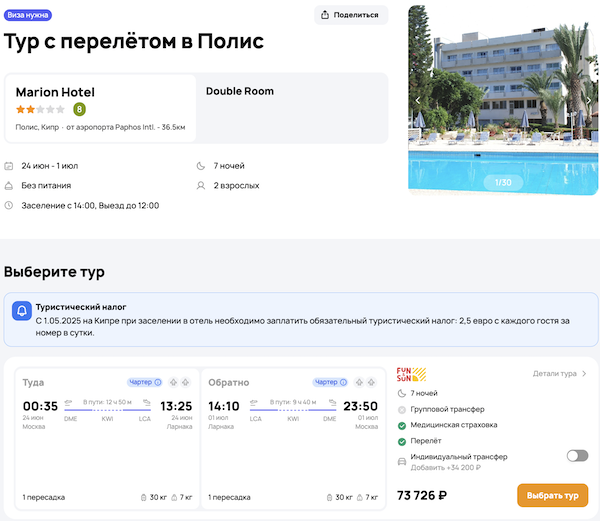Click the Медицинская страховка green checkmark
This screenshot has width=600, height=521.
[401, 425]
